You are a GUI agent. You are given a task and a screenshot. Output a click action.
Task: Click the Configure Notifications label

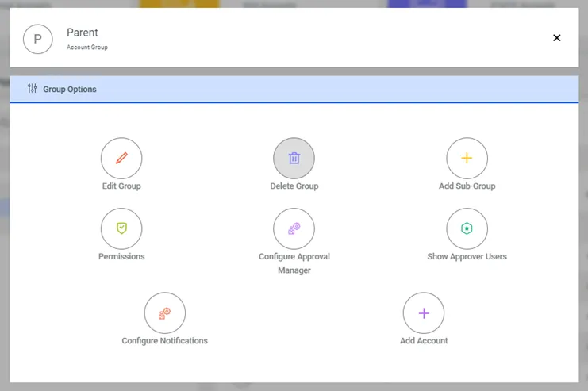164,341
